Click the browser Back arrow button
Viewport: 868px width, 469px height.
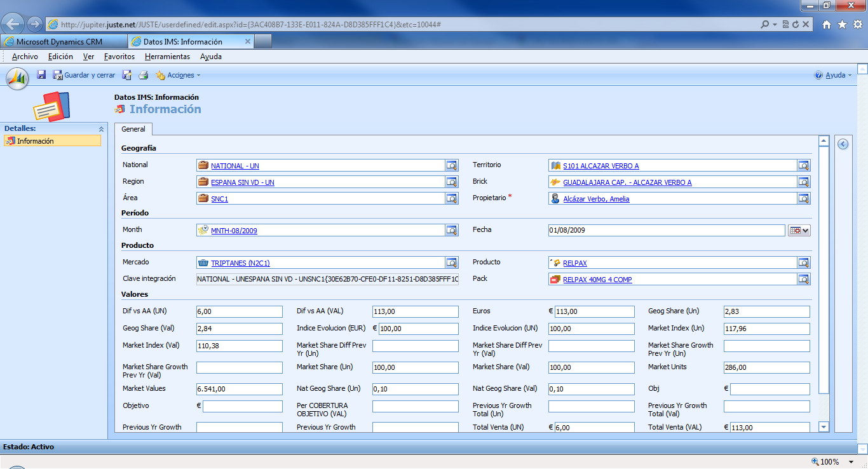pyautogui.click(x=13, y=24)
